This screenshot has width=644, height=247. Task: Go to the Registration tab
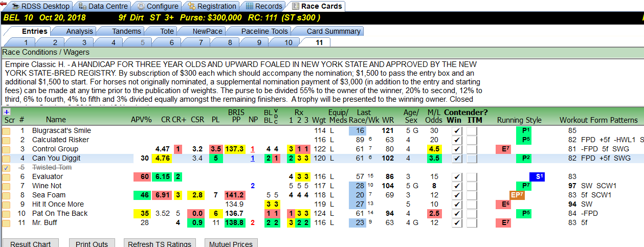[212, 6]
